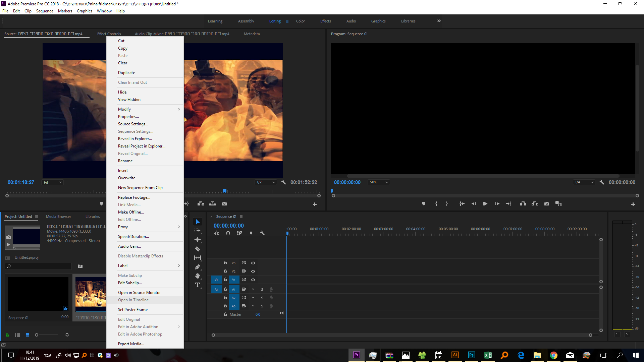This screenshot has height=362, width=644.
Task: Open Source monitor Fit zoom dropdown
Action: 53,182
